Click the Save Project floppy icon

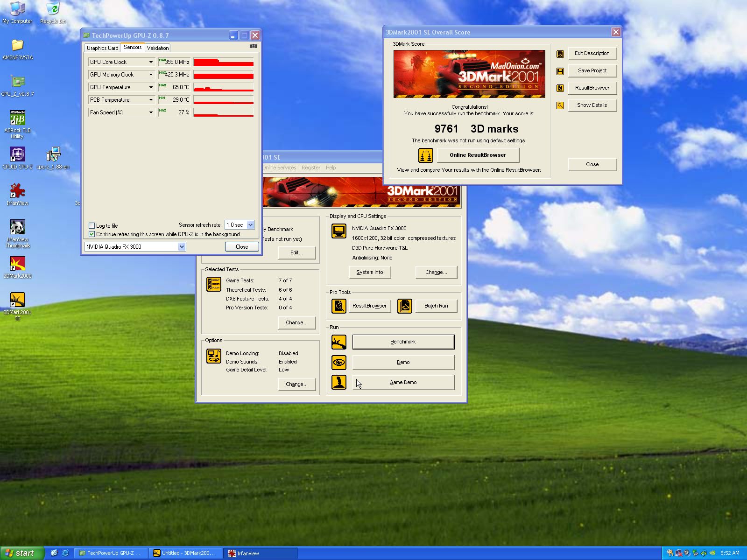click(560, 71)
